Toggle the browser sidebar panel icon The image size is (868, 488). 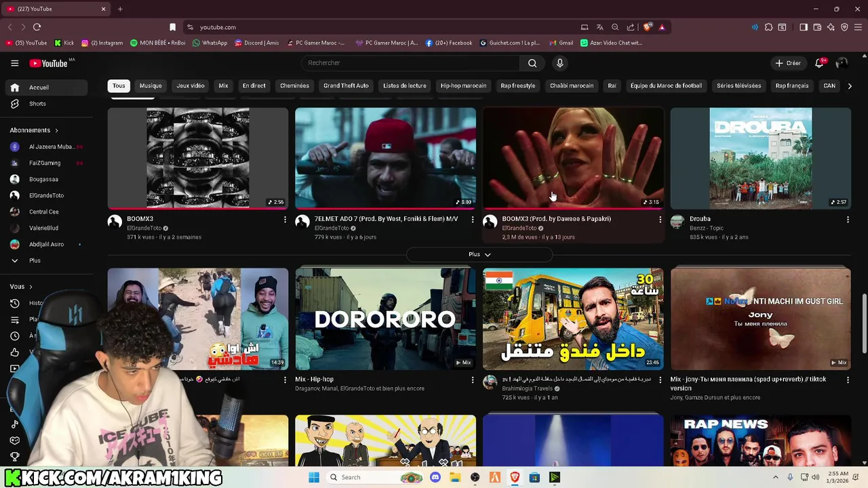coord(804,27)
